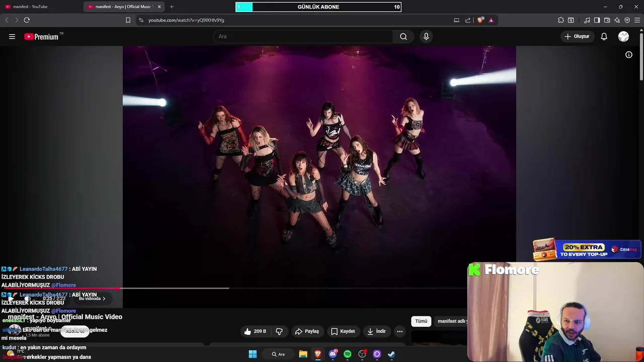The image size is (644, 362).
Task: Click the video info card icon
Action: [629, 54]
